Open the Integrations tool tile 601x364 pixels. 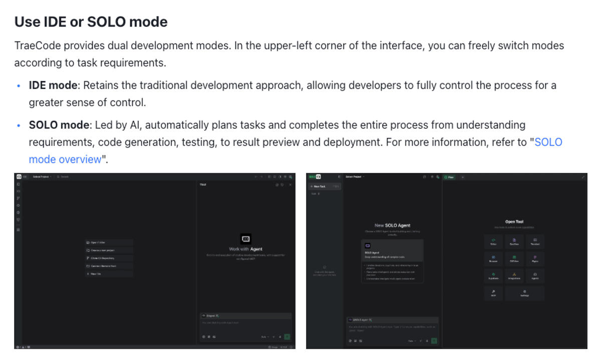[x=514, y=276]
